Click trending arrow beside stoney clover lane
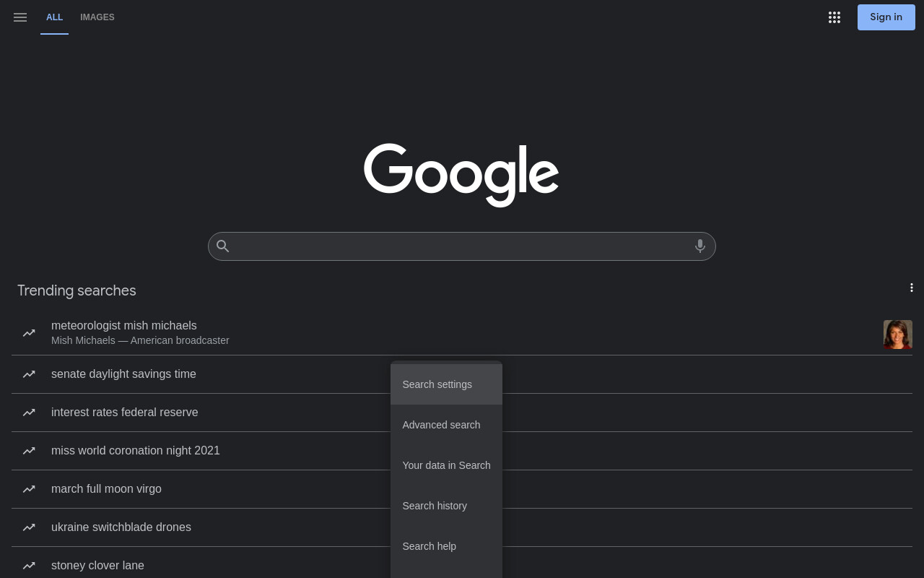This screenshot has width=924, height=578. coord(29,566)
